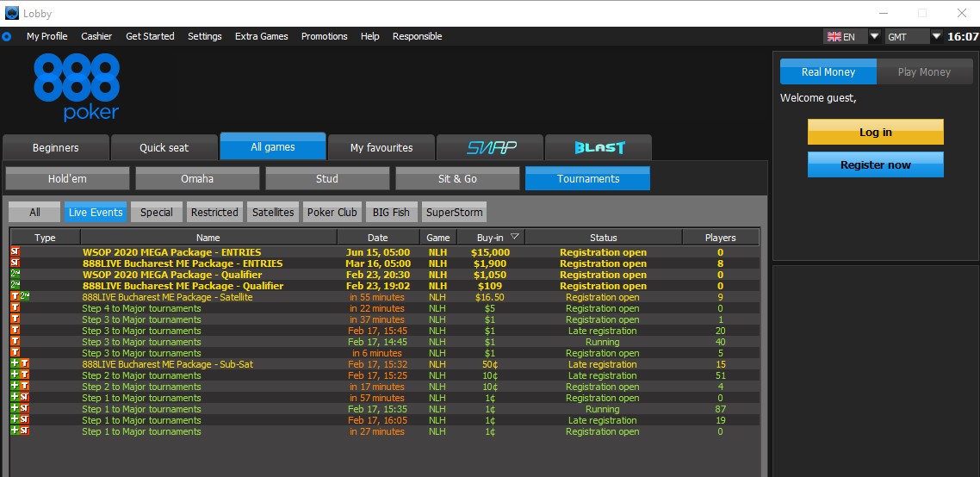Image resolution: width=980 pixels, height=477 pixels.
Task: Open the Beginners tab
Action: coord(56,147)
